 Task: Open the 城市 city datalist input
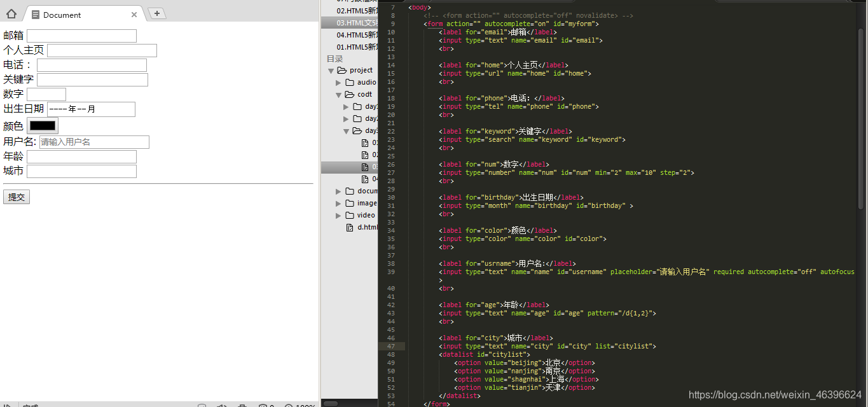tap(81, 171)
